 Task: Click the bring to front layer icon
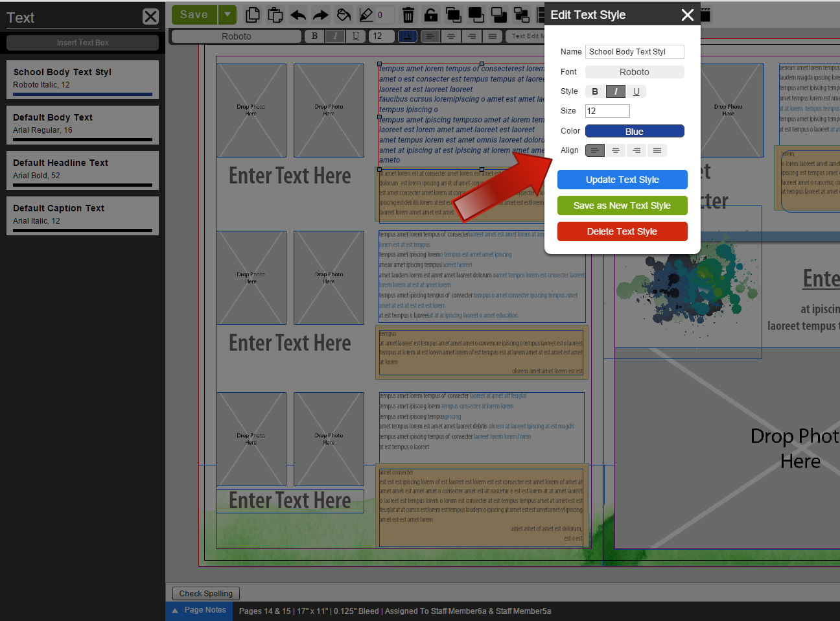click(x=454, y=14)
